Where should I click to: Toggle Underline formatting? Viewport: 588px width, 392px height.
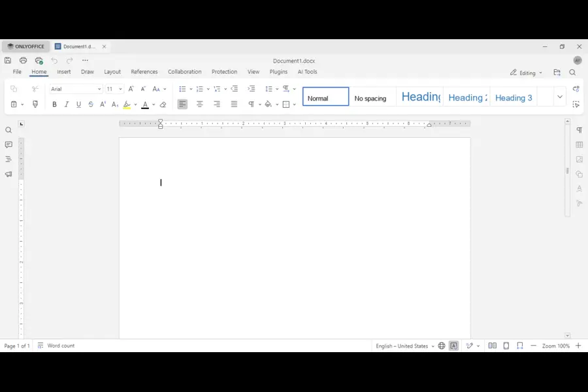79,105
